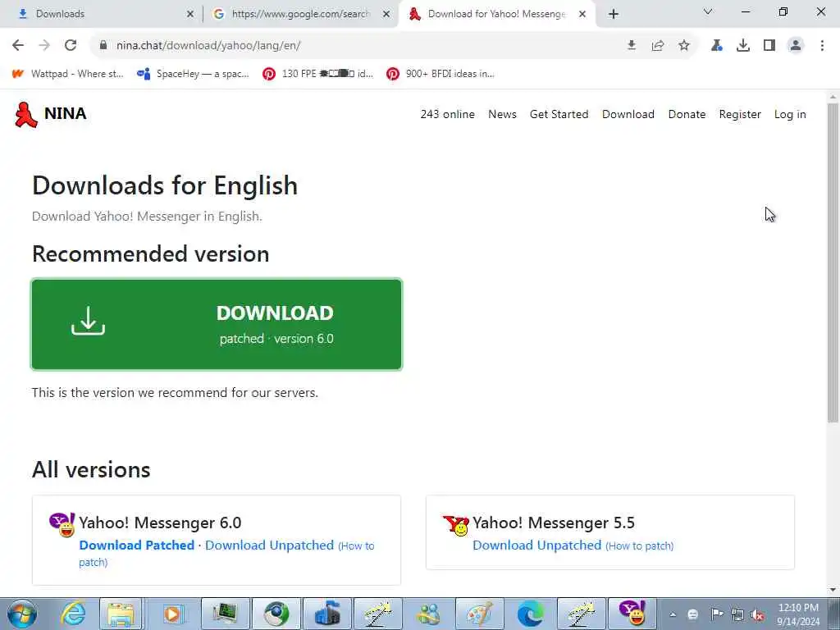
Task: Open the Register nav link
Action: 740,114
